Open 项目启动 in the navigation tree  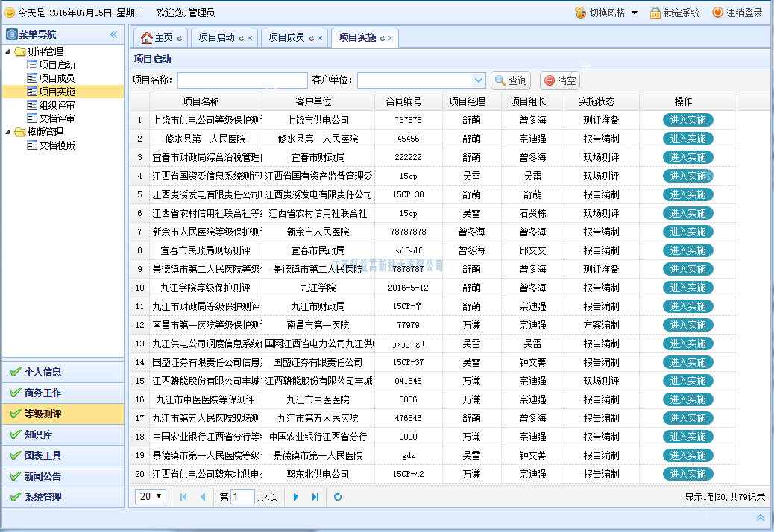57,65
